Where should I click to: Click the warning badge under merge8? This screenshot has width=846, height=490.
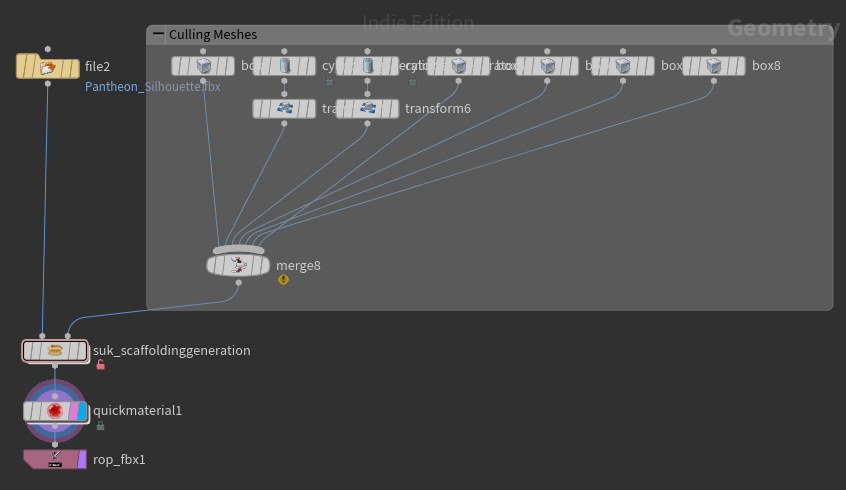tap(283, 280)
